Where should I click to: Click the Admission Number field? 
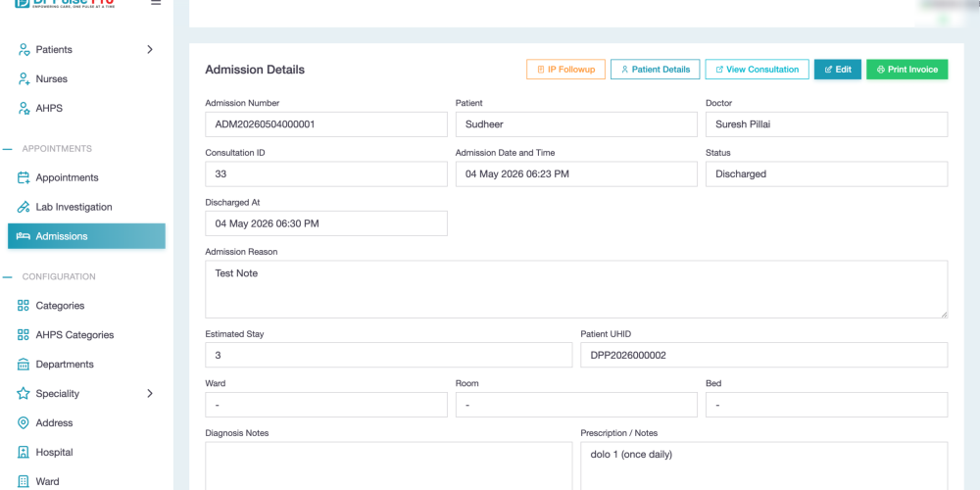pyautogui.click(x=326, y=124)
